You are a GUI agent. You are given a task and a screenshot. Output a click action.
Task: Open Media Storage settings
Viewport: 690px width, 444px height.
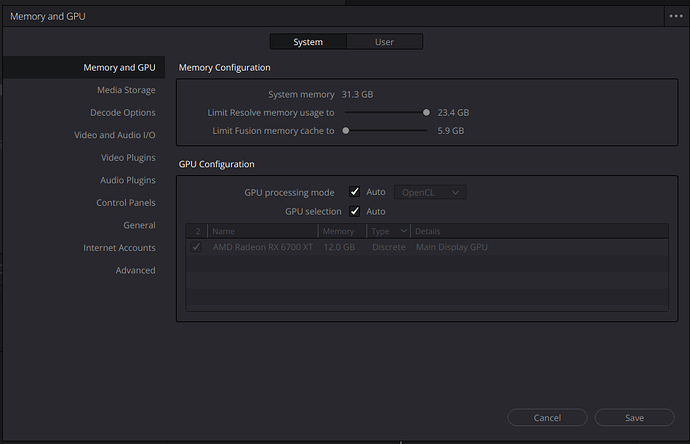[125, 90]
